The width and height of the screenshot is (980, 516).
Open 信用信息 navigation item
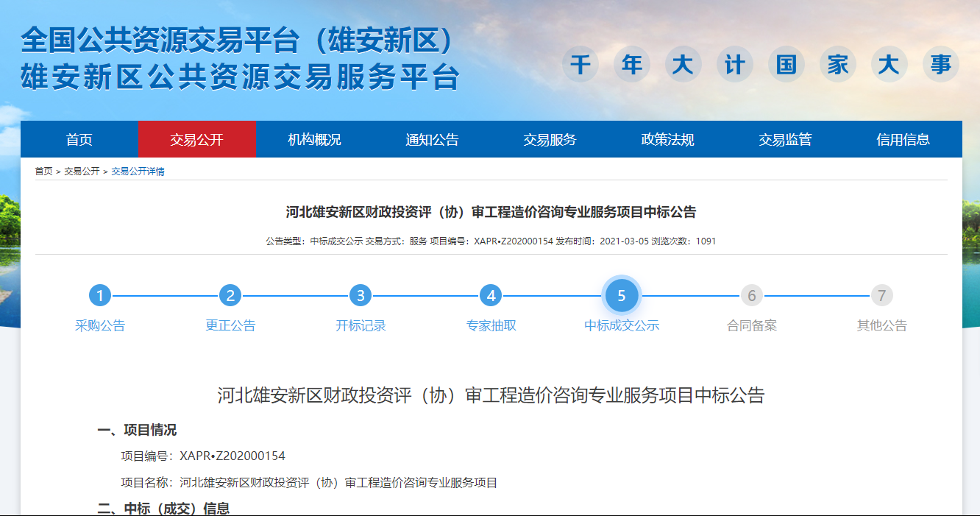click(x=903, y=139)
